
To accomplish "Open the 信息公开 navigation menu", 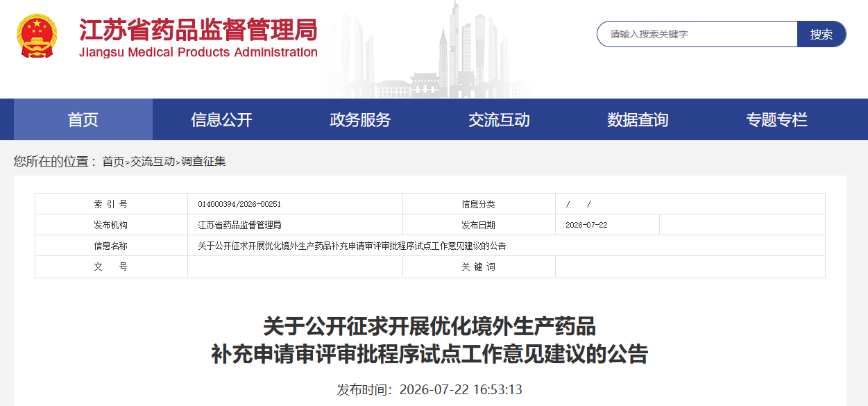I will (222, 119).
